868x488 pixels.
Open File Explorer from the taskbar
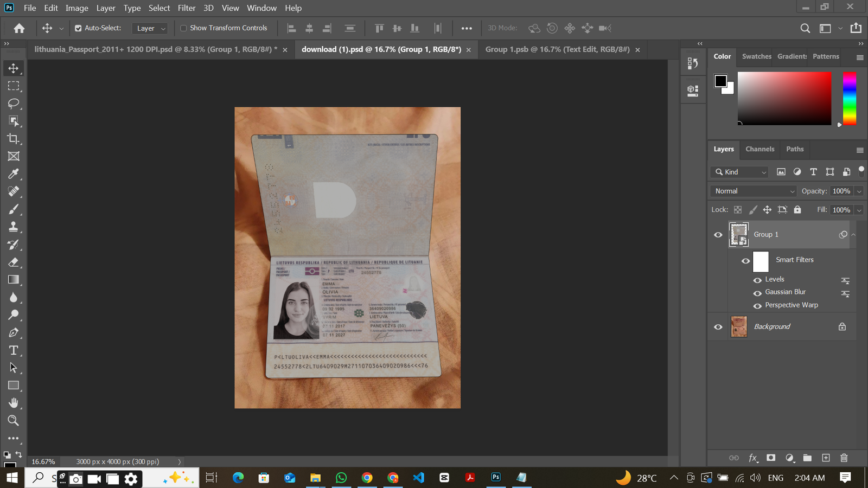pos(315,478)
